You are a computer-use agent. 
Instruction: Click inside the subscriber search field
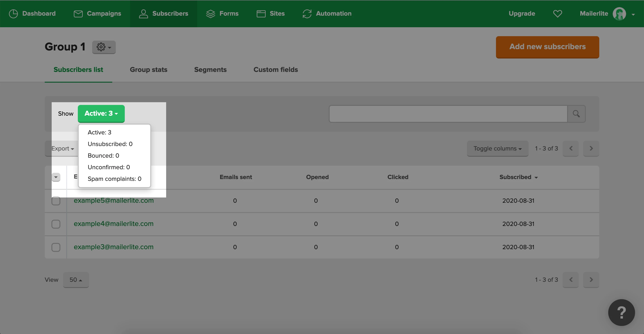[448, 114]
